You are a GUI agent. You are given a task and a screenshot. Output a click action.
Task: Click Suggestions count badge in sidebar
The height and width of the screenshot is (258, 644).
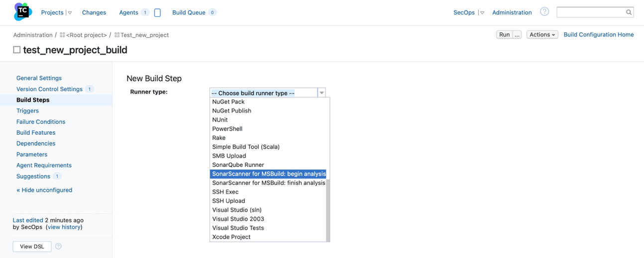coord(57,176)
